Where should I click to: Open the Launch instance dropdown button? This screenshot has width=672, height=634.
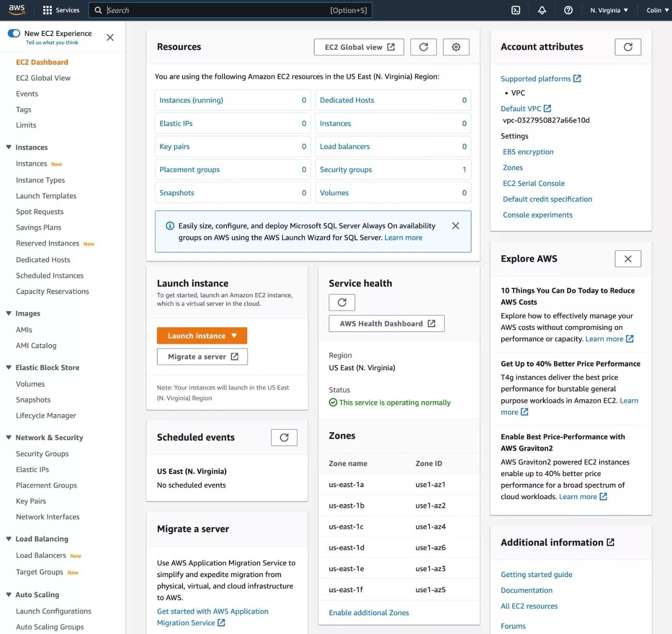(x=202, y=336)
